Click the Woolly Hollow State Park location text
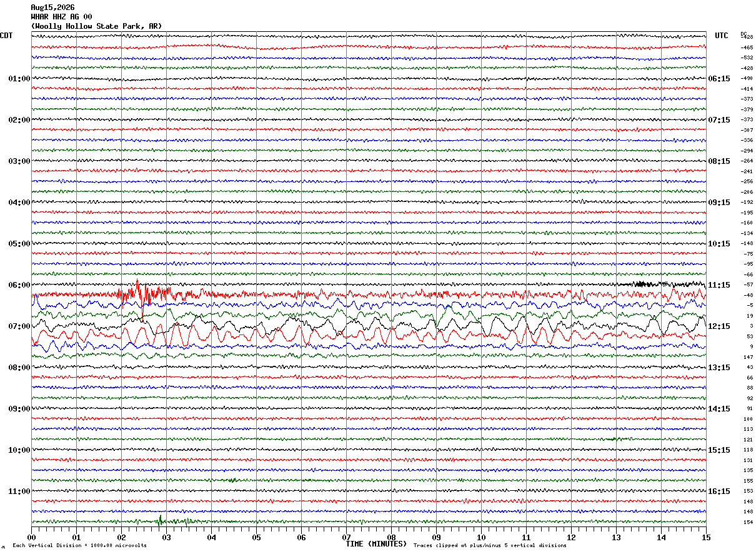This screenshot has height=554, width=756. point(96,26)
